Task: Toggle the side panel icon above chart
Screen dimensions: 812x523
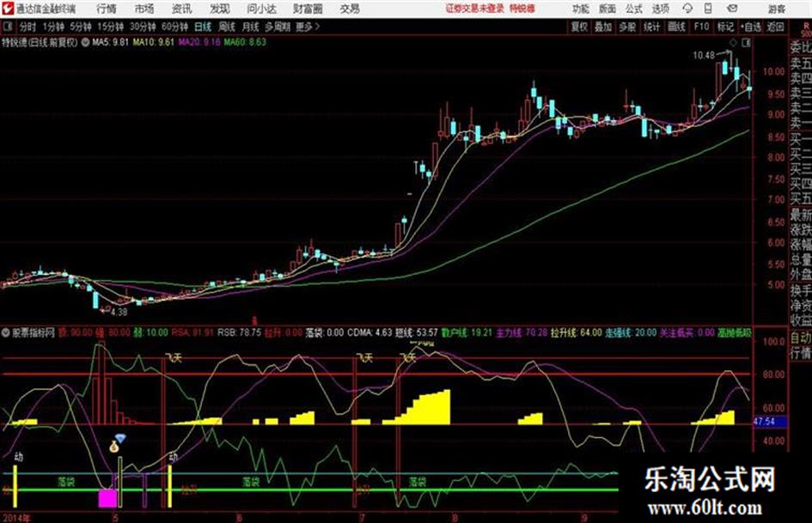Action: (x=746, y=43)
